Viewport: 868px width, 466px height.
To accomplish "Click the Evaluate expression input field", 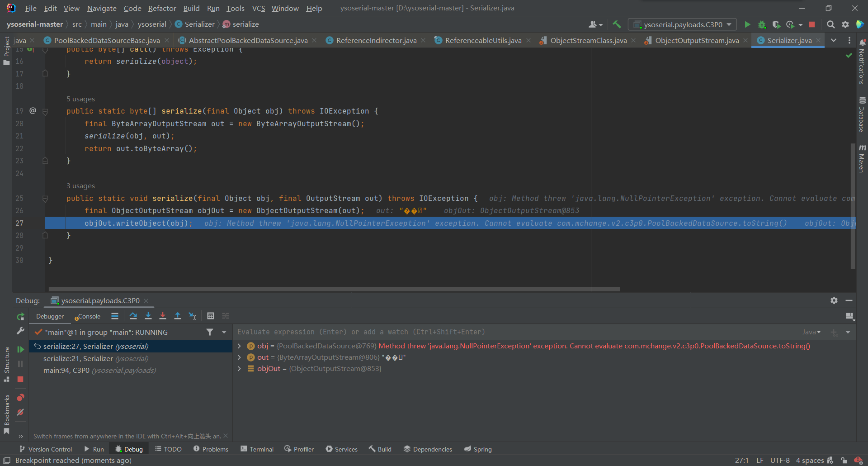I will [515, 332].
